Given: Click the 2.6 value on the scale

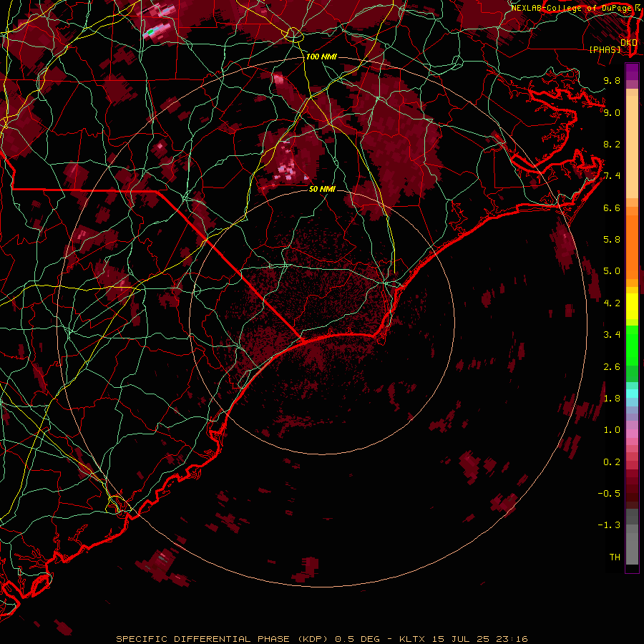Looking at the screenshot, I should tap(612, 366).
